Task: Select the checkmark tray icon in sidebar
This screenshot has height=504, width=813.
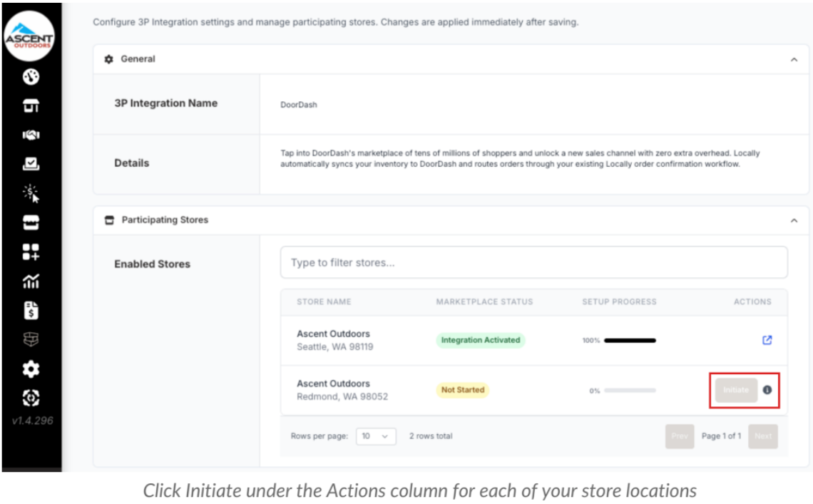Action: [x=31, y=164]
